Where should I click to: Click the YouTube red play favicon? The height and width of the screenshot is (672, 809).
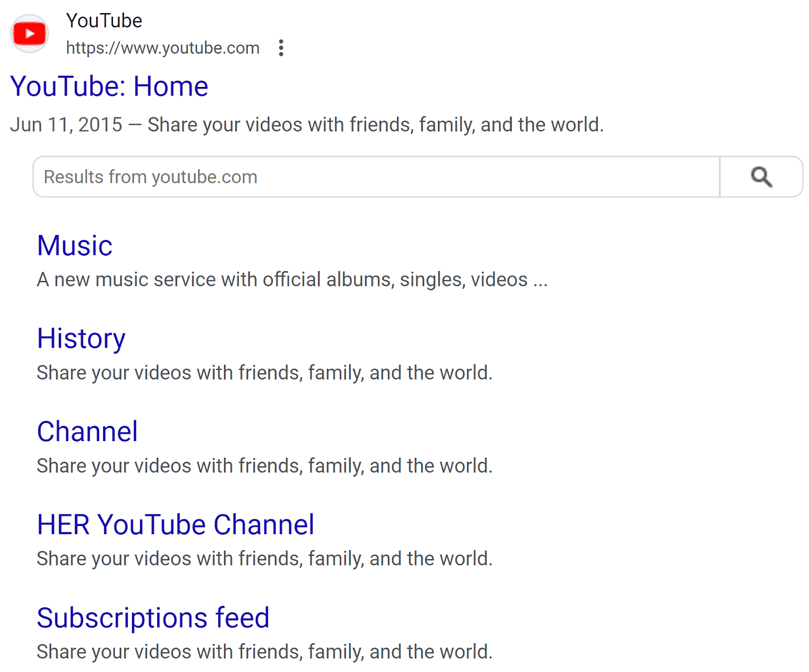[29, 33]
